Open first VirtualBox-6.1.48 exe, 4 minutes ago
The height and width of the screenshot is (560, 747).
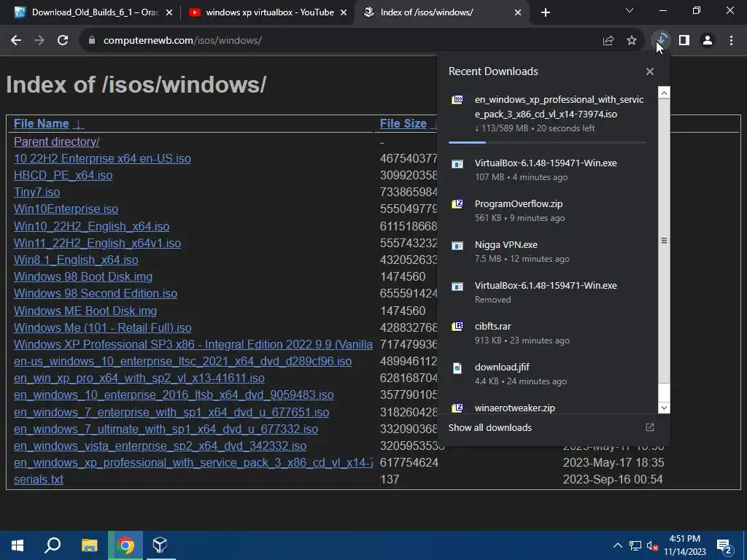pyautogui.click(x=547, y=169)
